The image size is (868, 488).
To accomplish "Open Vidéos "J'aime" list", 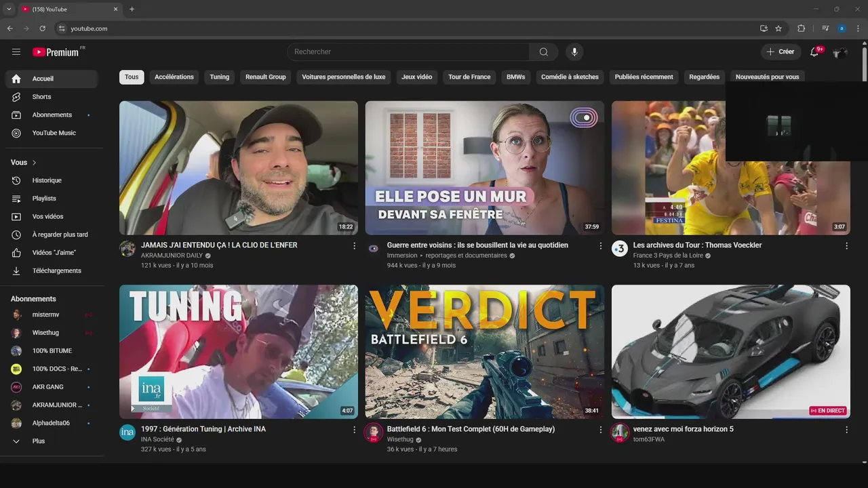I will pyautogui.click(x=52, y=253).
